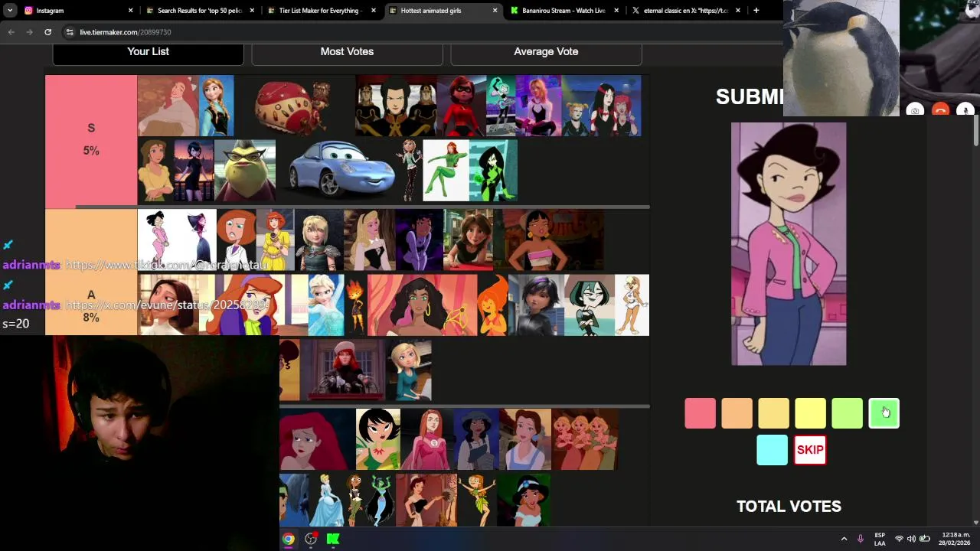Close the Hottest animated girls tab
This screenshot has width=980, height=551.
click(x=495, y=11)
